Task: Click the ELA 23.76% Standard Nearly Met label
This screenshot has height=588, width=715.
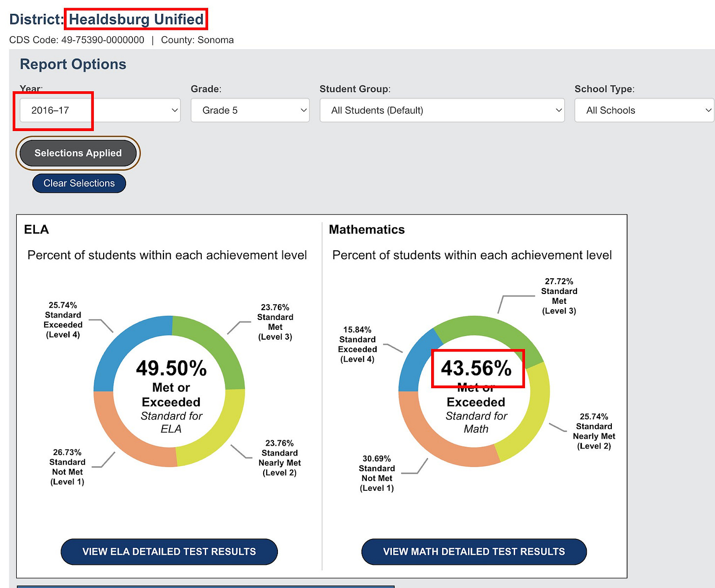Action: click(x=279, y=458)
